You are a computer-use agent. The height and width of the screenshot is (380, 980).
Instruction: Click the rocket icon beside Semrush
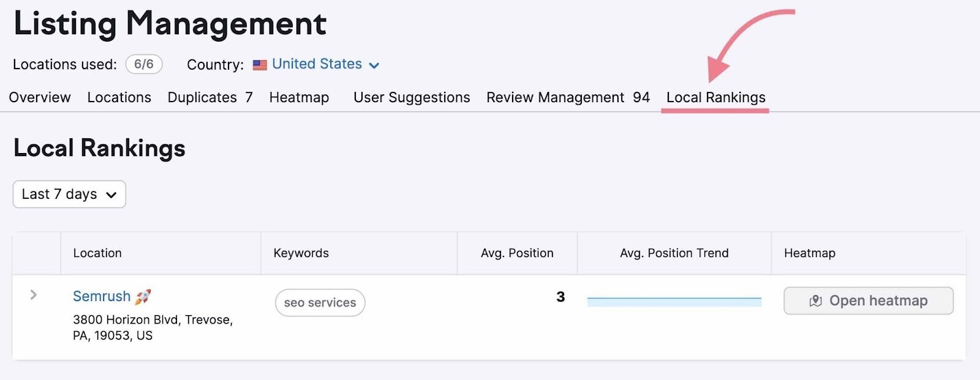pos(143,297)
